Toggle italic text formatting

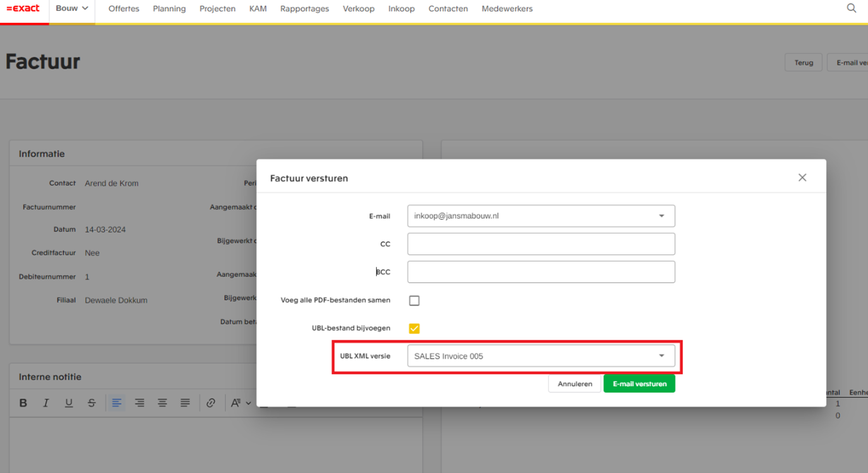pyautogui.click(x=46, y=403)
